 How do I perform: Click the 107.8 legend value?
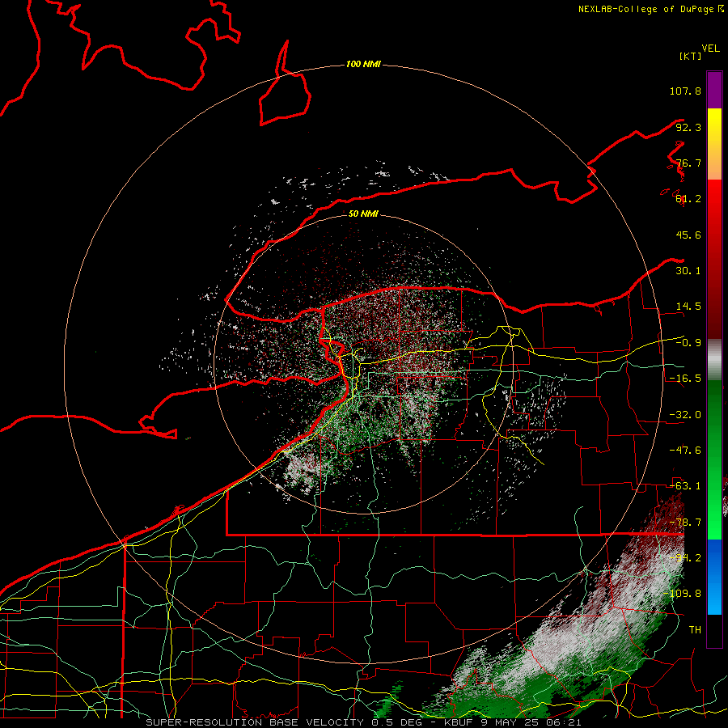coord(685,91)
